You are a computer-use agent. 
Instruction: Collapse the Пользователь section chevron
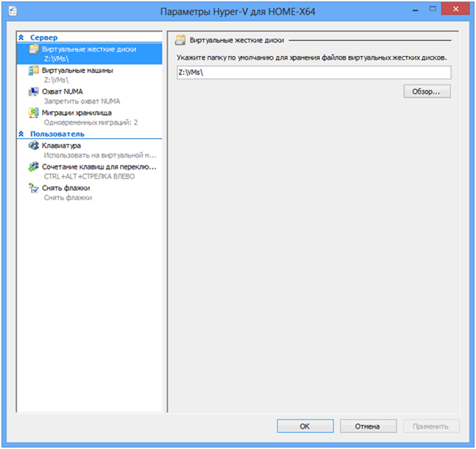coord(21,135)
